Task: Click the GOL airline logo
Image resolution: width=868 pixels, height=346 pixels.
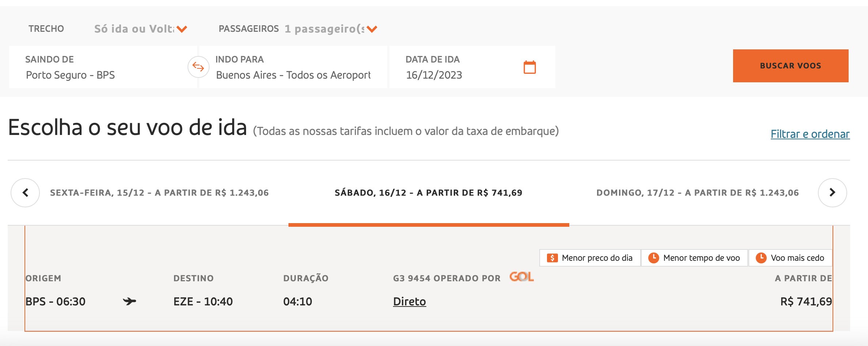Action: click(522, 277)
